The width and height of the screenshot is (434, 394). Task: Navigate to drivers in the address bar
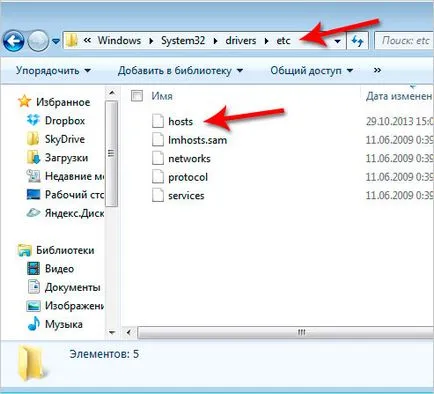pos(241,41)
